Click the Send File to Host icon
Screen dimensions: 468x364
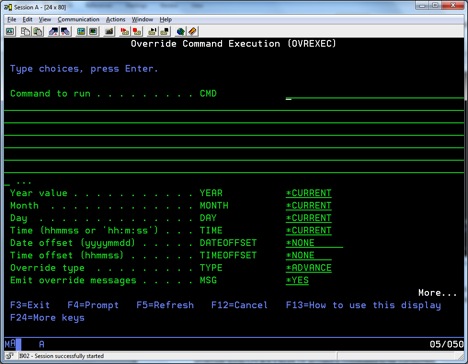pos(53,32)
